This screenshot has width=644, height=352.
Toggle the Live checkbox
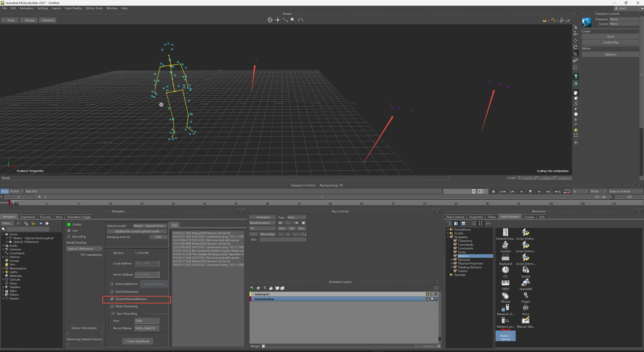pyautogui.click(x=69, y=230)
